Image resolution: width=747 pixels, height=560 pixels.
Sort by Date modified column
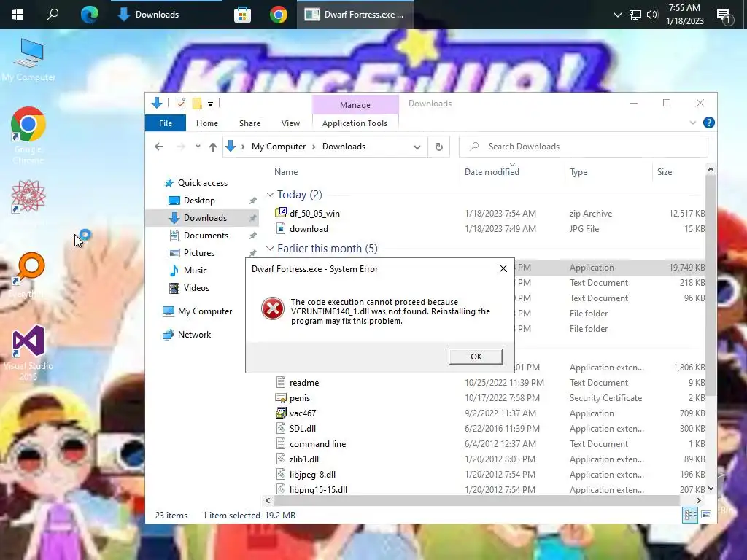(x=492, y=172)
